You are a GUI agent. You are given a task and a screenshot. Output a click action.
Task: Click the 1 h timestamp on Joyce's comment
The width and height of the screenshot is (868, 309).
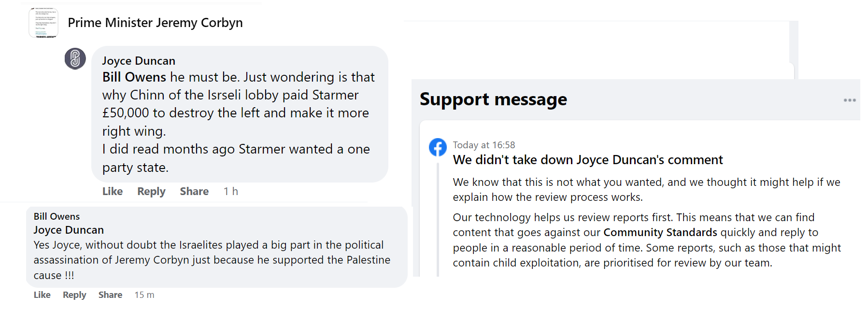231,192
